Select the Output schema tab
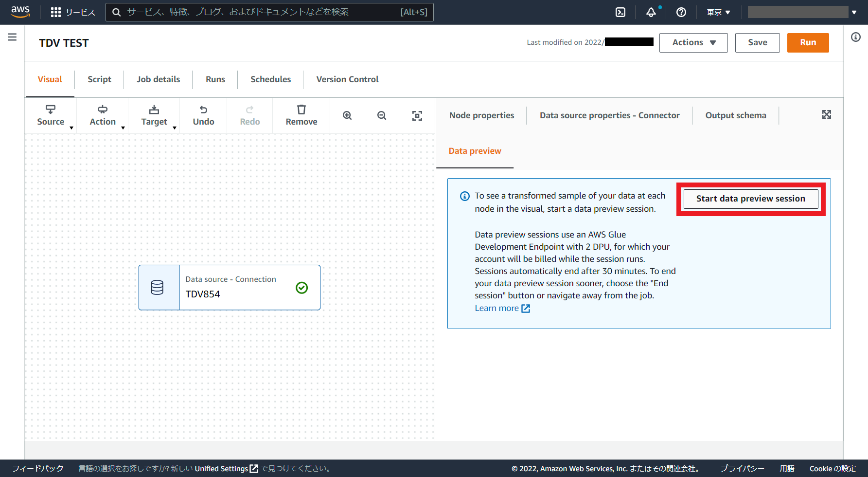868x477 pixels. point(736,115)
